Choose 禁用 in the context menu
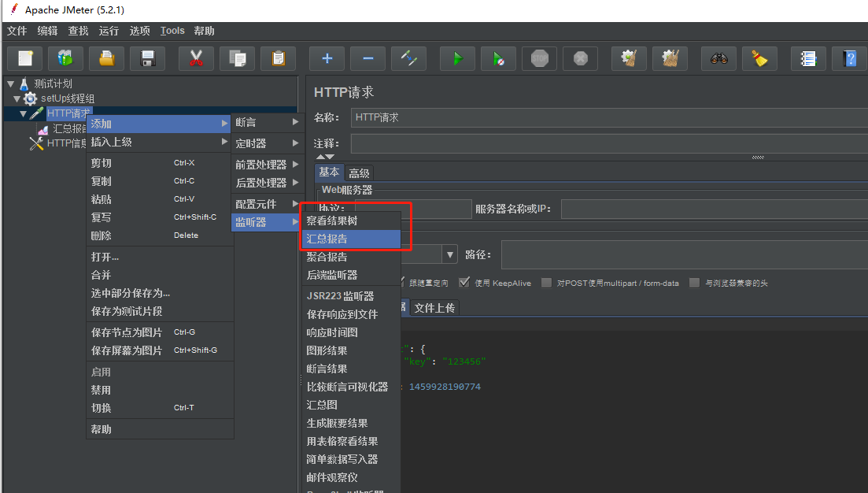 click(160, 390)
